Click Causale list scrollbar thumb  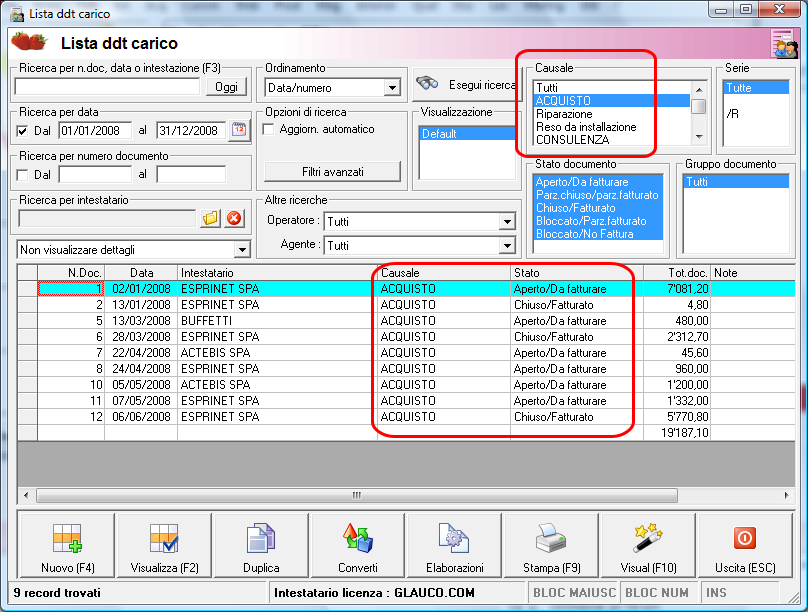tap(699, 106)
